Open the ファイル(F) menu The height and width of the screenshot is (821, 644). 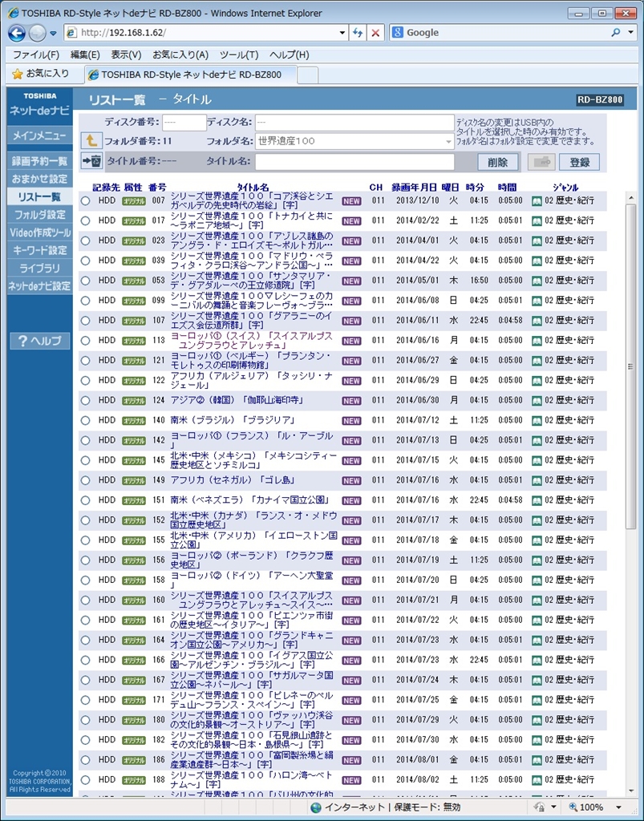[35, 55]
